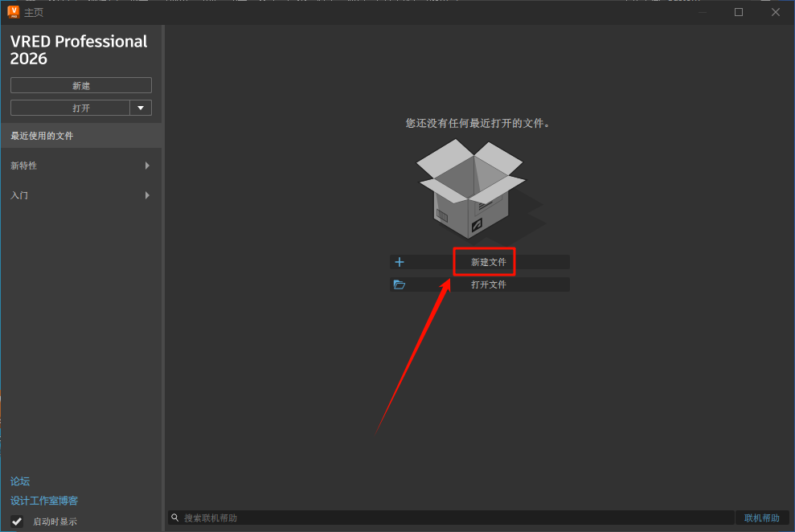Open the dropdown arrow next to 打开
The height and width of the screenshot is (532, 795).
pyautogui.click(x=141, y=108)
